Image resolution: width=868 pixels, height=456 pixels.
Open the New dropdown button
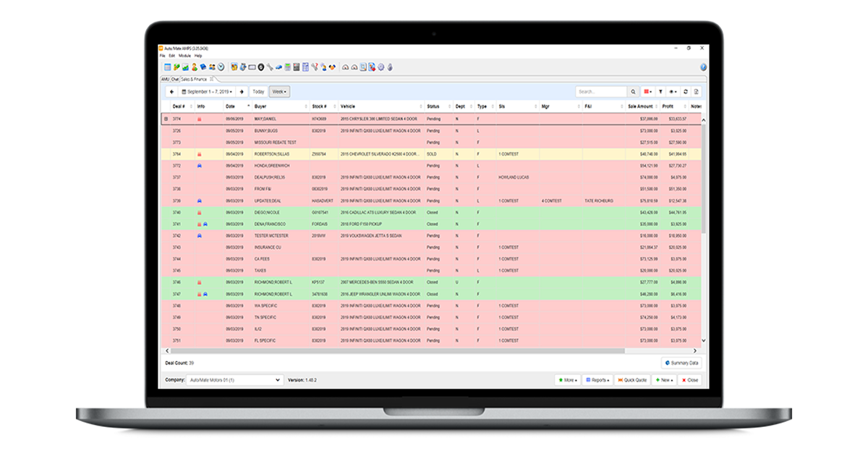[x=664, y=379]
